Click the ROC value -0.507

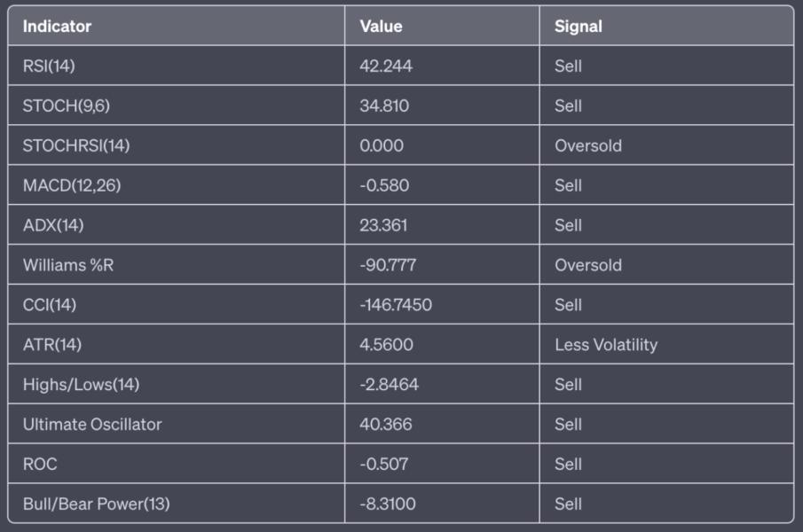(383, 464)
